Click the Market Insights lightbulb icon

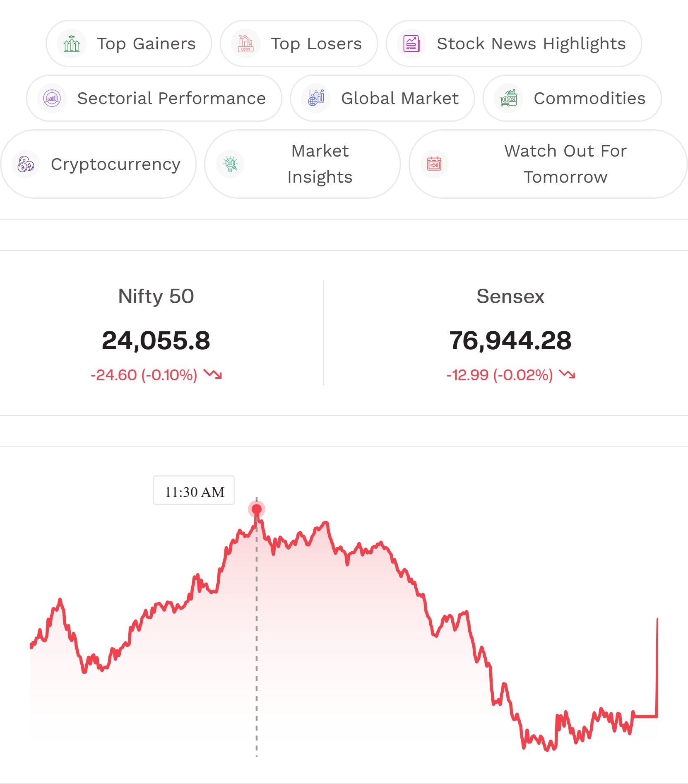click(230, 164)
